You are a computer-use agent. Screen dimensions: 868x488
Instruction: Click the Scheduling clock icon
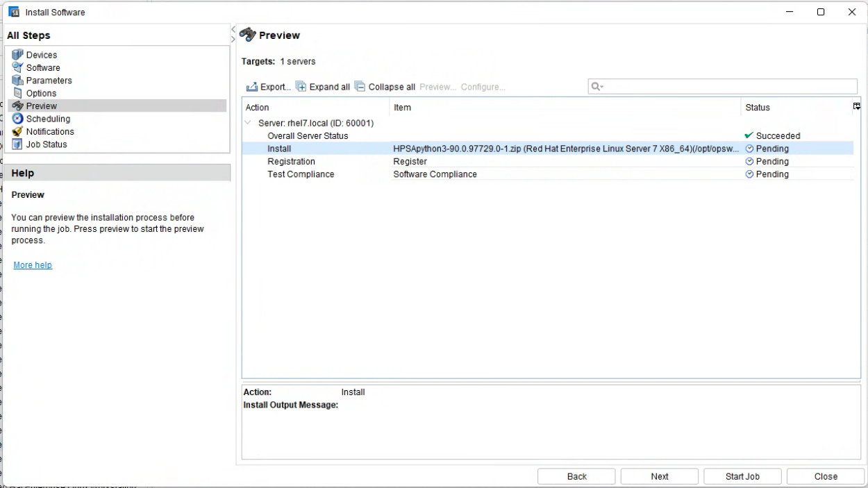pyautogui.click(x=17, y=119)
